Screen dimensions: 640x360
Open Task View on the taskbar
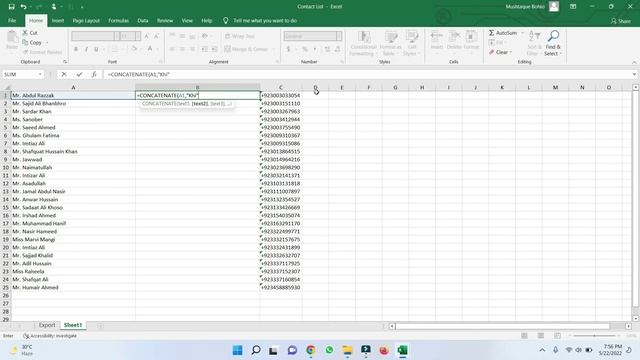pyautogui.click(x=273, y=350)
